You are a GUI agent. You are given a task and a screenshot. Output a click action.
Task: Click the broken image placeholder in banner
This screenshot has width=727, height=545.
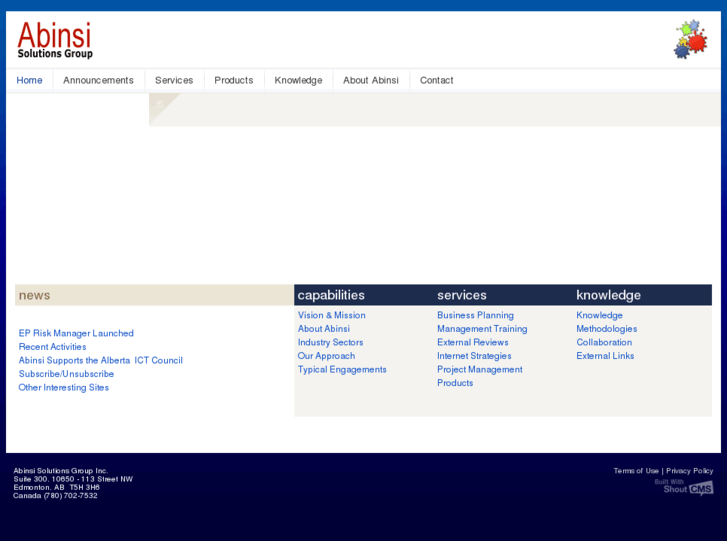pos(159,103)
